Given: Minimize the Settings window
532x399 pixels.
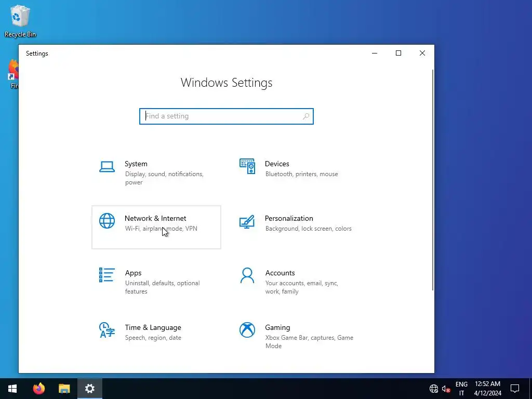Looking at the screenshot, I should 375,54.
